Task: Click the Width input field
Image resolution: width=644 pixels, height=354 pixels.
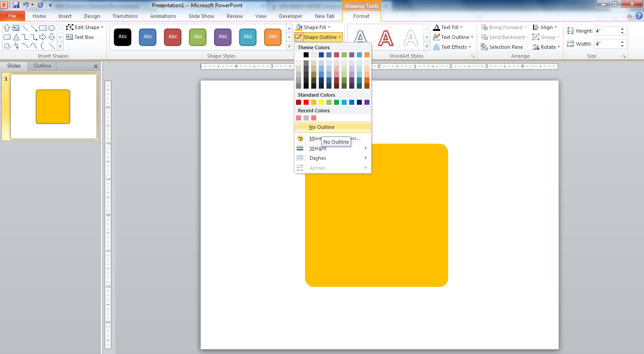Action: click(x=607, y=44)
